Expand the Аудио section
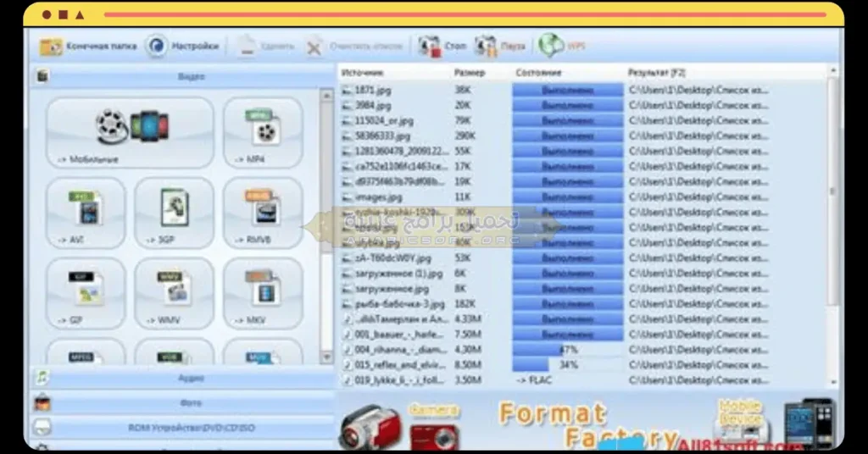Image resolution: width=868 pixels, height=454 pixels. [183, 379]
